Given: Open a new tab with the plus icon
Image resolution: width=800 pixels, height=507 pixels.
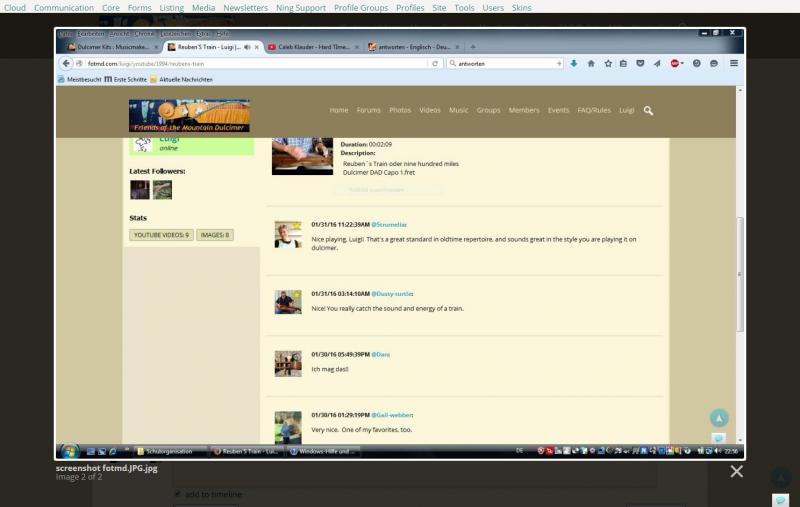Looking at the screenshot, I should click(x=472, y=47).
